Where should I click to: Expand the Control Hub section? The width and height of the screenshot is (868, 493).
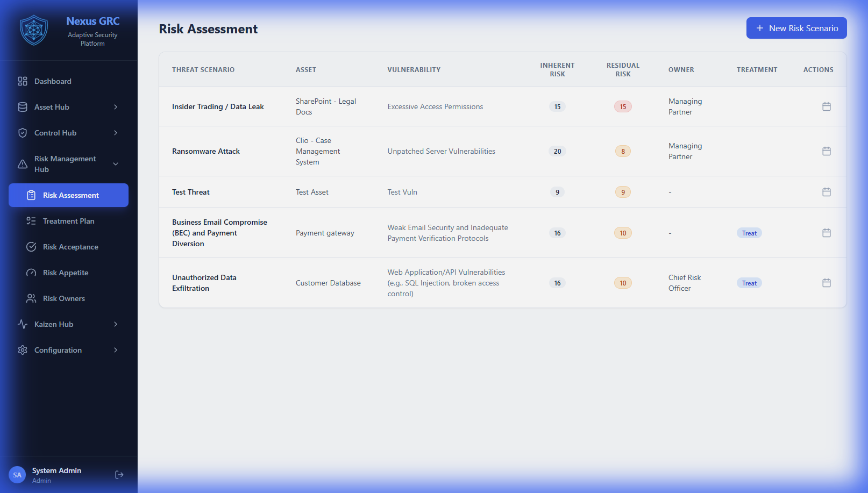[115, 133]
